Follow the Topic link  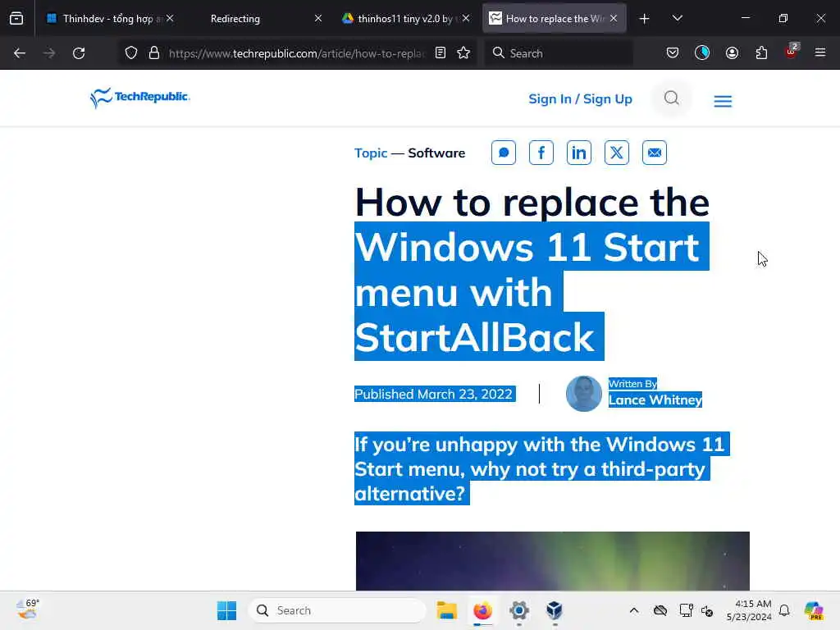(x=371, y=153)
